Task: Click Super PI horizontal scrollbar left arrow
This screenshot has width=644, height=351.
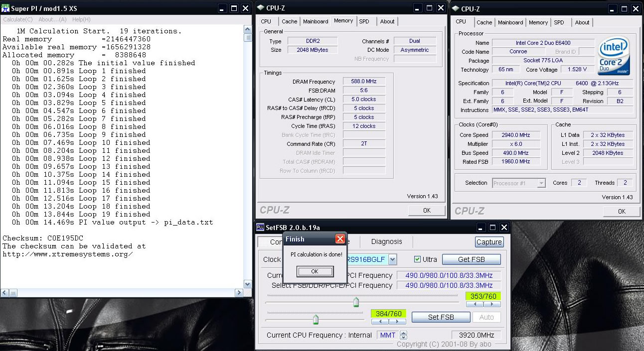Action: point(4,293)
